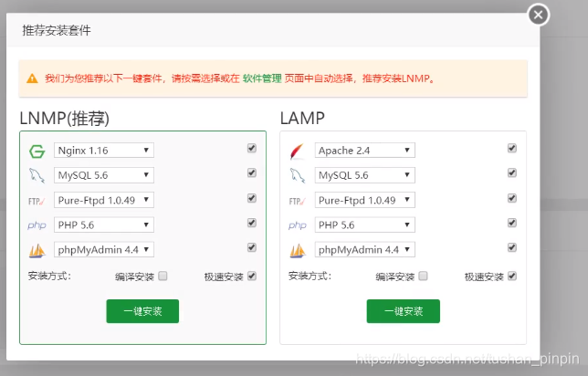Screen dimensions: 588x376
Task: Uncheck phpMyAdmin 4.4 in LNMP
Action: [x=252, y=247]
